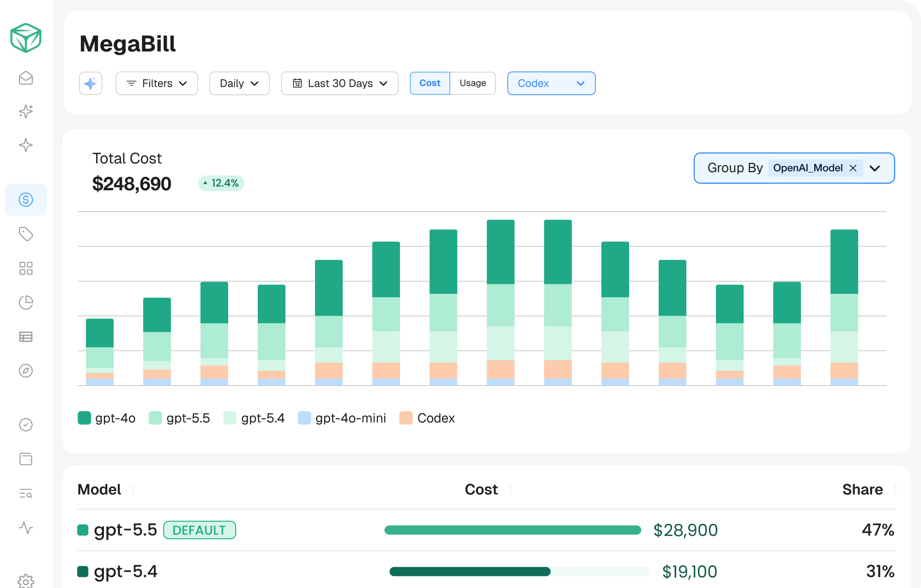Open the sparkles AI sidebar icon
The width and height of the screenshot is (921, 588).
[26, 111]
